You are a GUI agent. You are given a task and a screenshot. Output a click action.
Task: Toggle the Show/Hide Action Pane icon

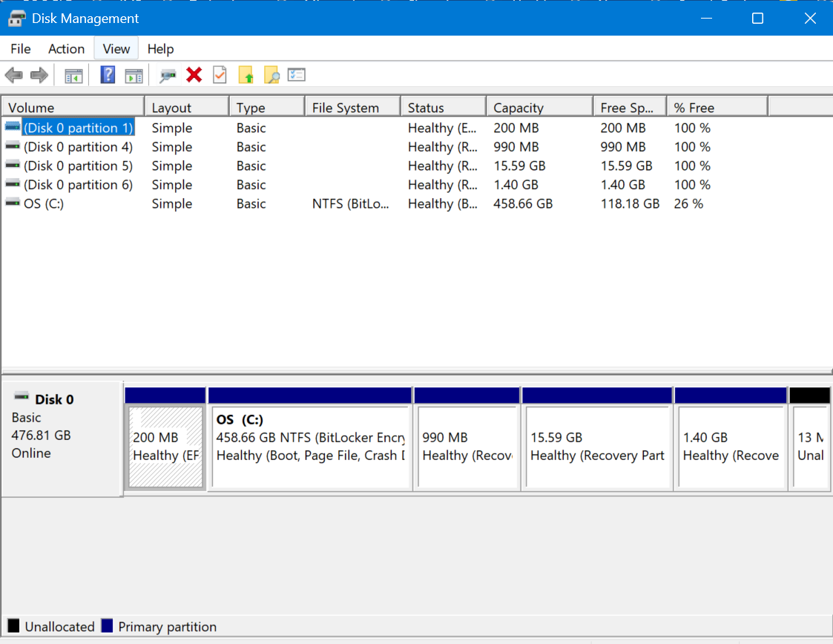click(134, 74)
